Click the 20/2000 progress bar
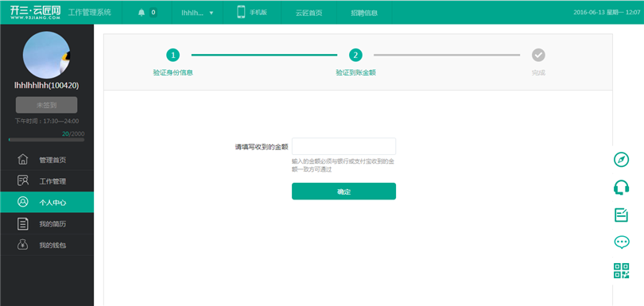 [x=46, y=140]
